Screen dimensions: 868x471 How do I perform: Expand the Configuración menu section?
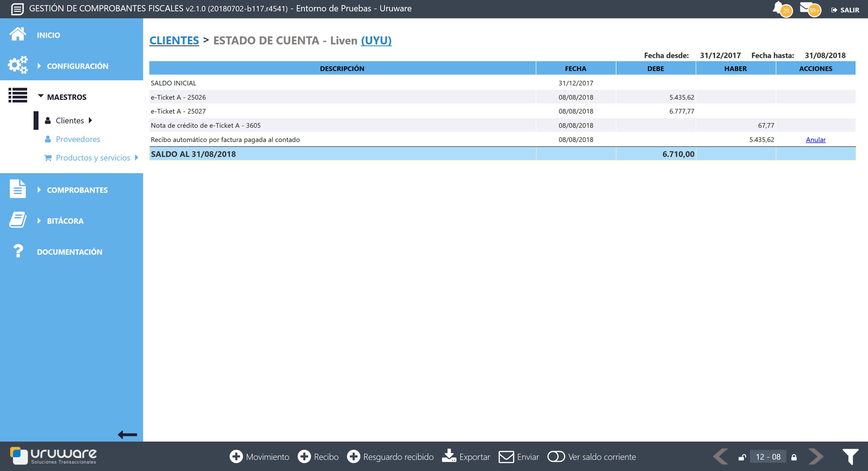tap(77, 66)
